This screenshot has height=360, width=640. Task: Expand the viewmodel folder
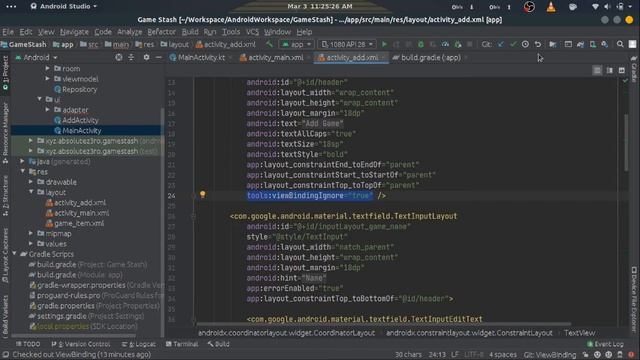(48, 78)
